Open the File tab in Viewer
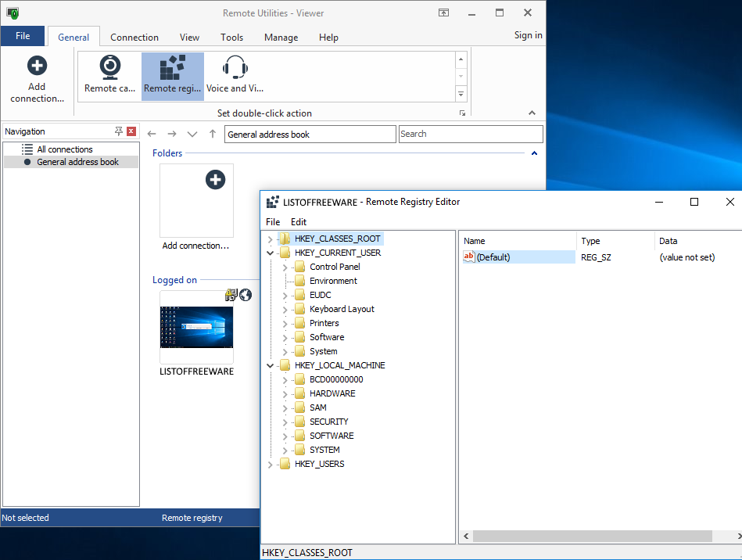This screenshot has width=742, height=560. point(23,36)
